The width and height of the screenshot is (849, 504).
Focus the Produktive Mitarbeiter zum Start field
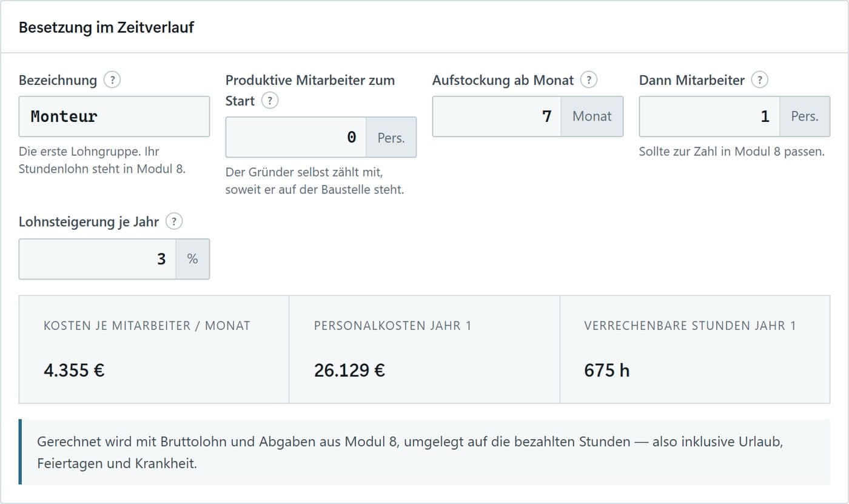[x=296, y=137]
